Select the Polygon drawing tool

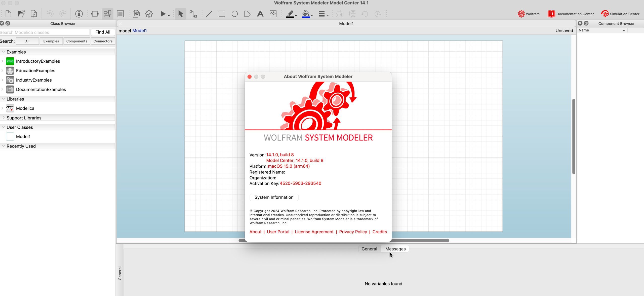247,14
